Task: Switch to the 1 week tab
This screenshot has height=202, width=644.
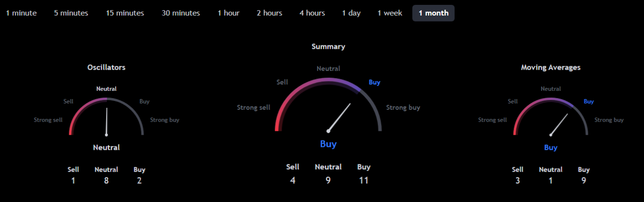Action: pos(390,13)
